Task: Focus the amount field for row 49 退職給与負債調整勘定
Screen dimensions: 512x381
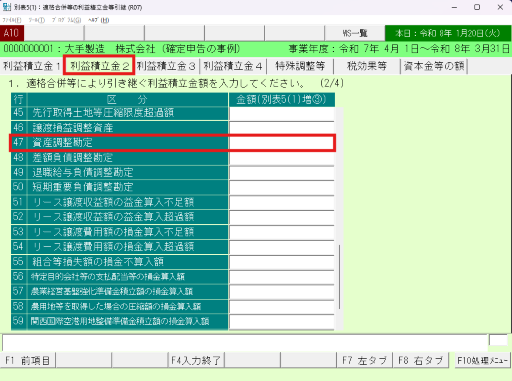Action: point(282,173)
